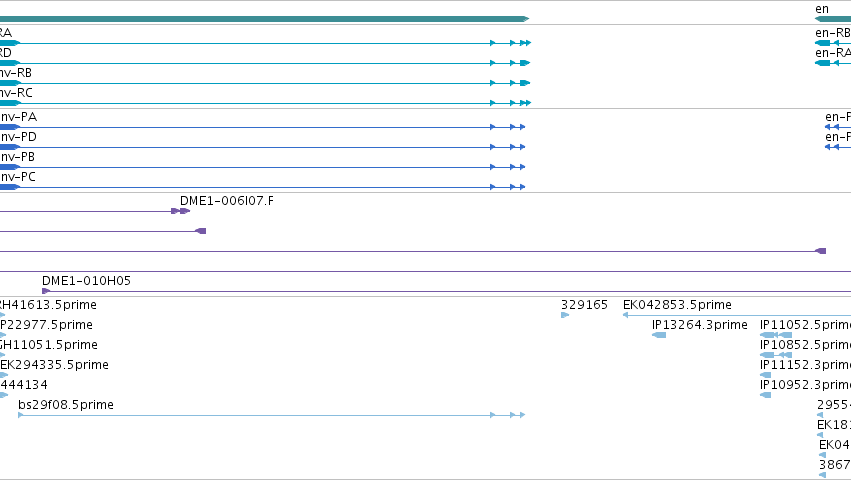Click the inv-RB transcript's last exon
The width and height of the screenshot is (851, 480).
[525, 83]
